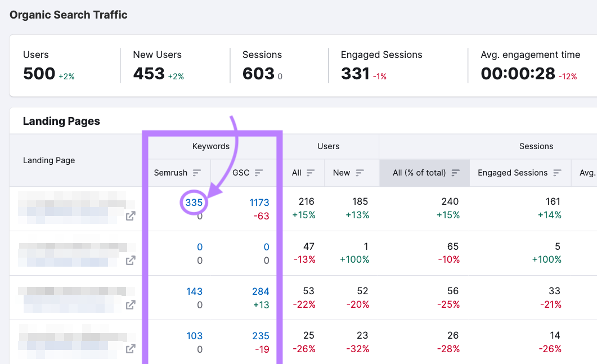Open the second landing page via external link icon
The height and width of the screenshot is (364, 597).
131,260
